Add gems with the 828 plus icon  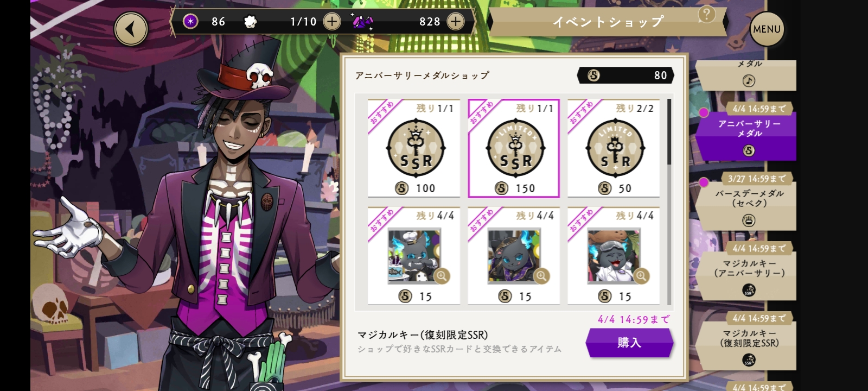pos(456,22)
